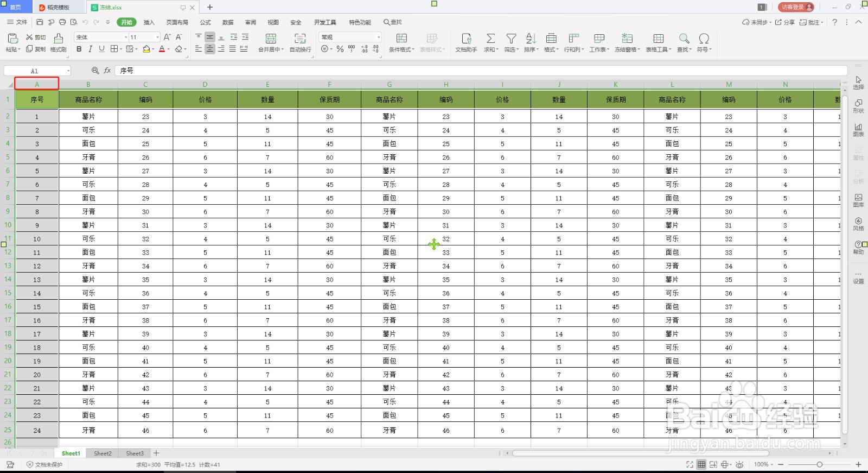Click the Save icon in quick access toolbar
This screenshot has width=868, height=473.
[x=40, y=22]
